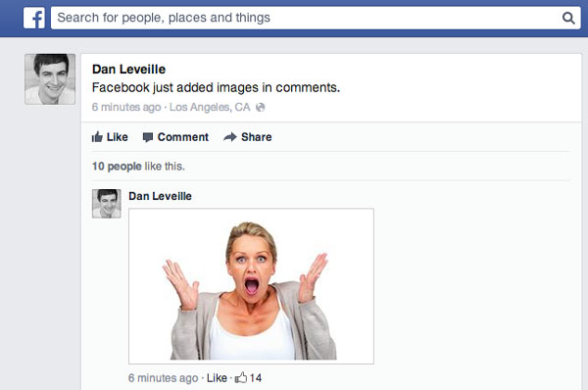Click the Share text button
This screenshot has width=588, height=390.
pos(257,137)
